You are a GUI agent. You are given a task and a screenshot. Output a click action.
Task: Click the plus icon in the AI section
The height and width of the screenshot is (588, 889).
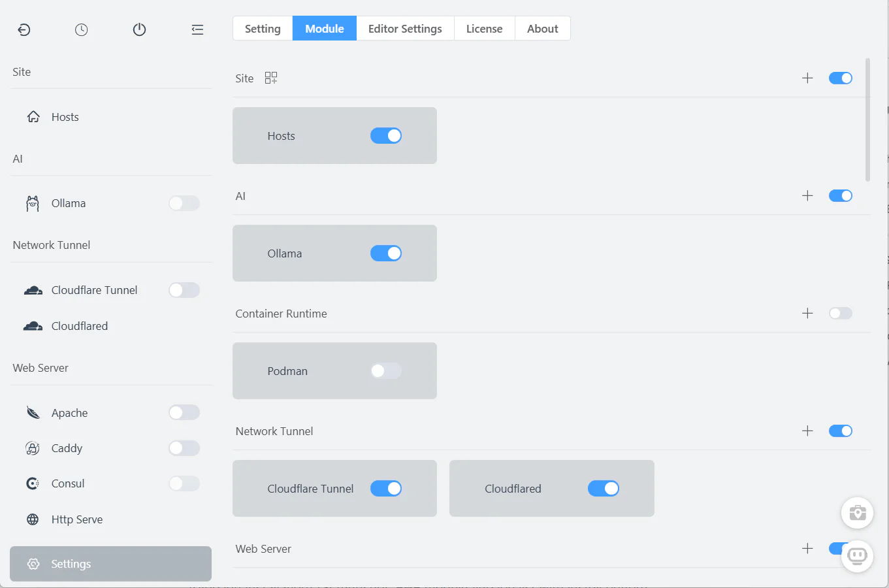807,196
